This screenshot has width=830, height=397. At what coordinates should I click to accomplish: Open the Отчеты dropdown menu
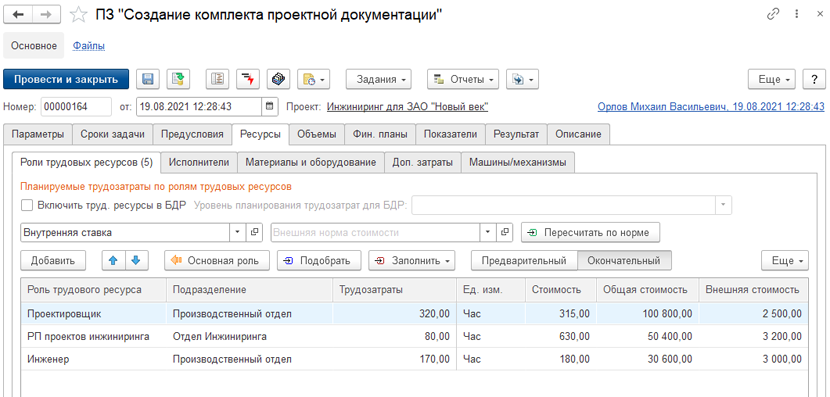tap(463, 79)
